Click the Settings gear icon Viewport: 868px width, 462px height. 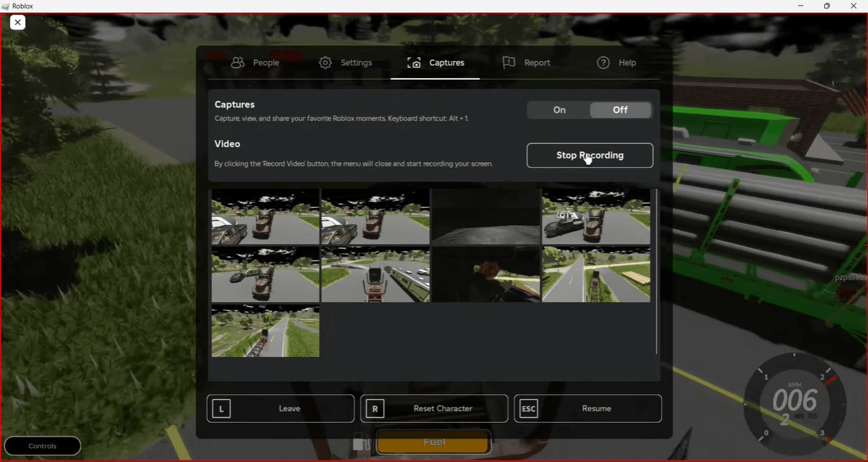tap(325, 62)
